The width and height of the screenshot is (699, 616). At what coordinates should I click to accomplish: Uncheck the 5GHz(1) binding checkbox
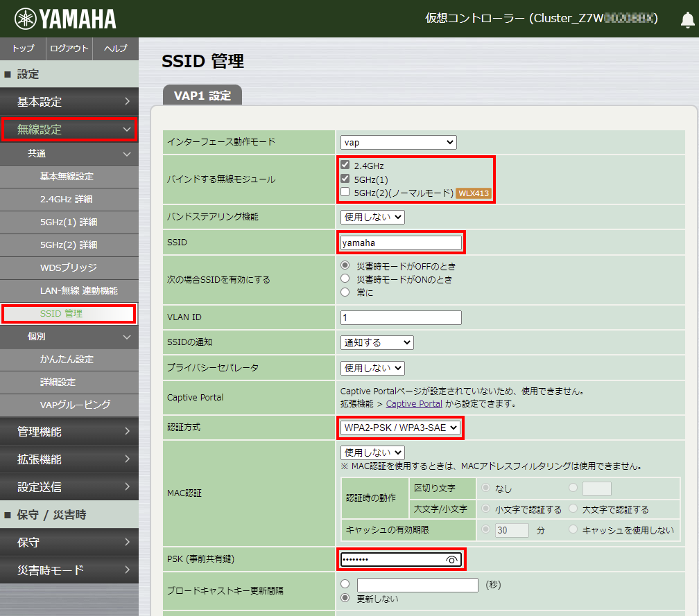coord(344,179)
